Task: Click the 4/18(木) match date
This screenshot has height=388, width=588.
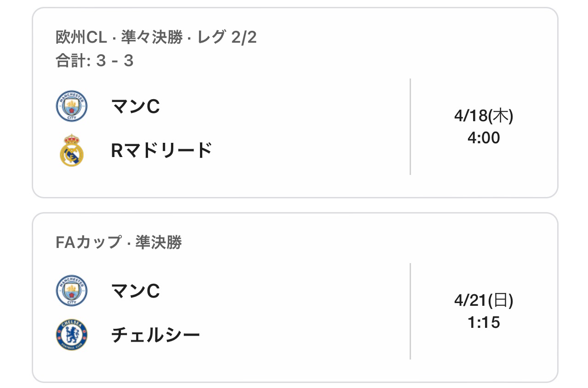Action: (x=483, y=116)
